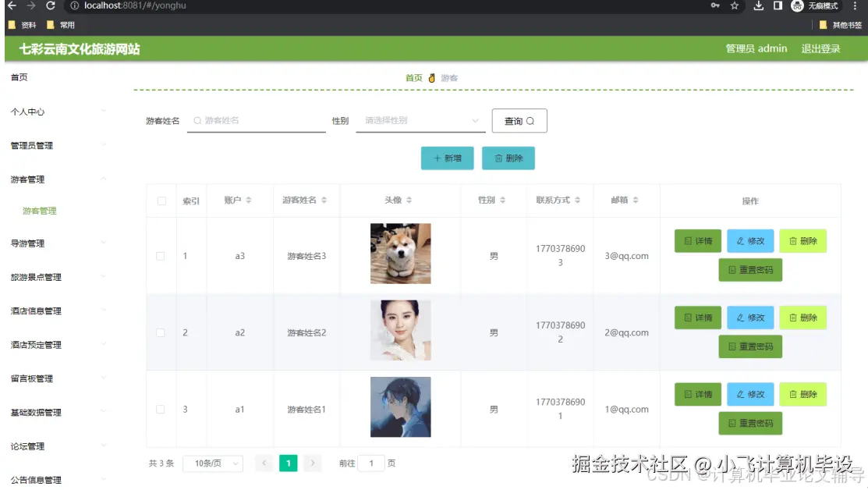Open the 10条/页 page size dropdown

tap(213, 463)
